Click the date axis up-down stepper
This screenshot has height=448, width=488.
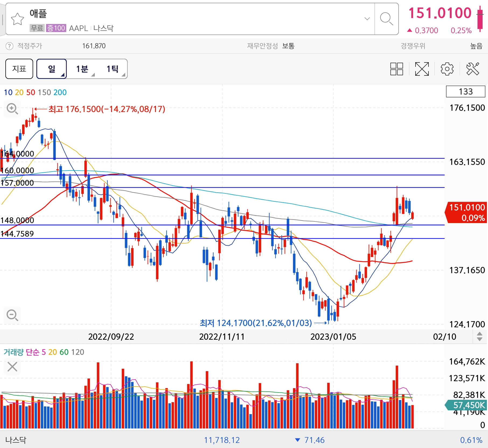click(x=479, y=336)
